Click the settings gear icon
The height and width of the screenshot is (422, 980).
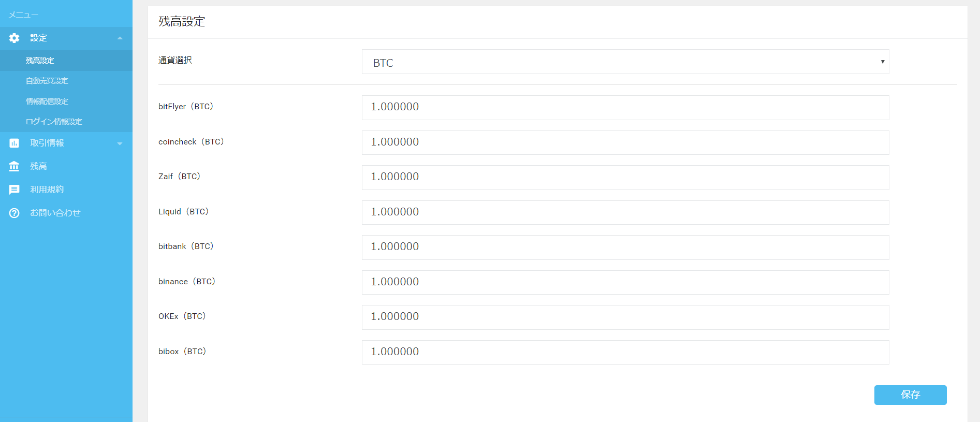click(x=14, y=38)
